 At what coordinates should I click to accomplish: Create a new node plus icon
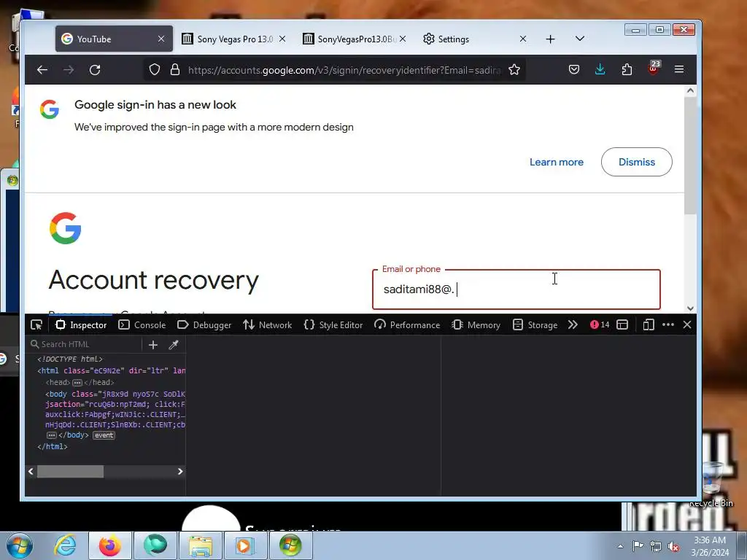(x=153, y=345)
